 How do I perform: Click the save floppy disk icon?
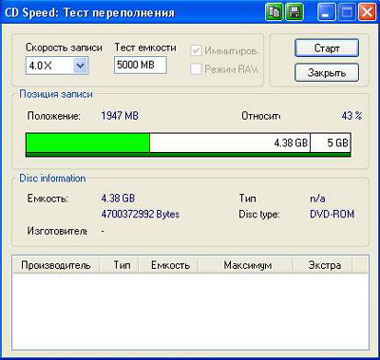(x=294, y=13)
